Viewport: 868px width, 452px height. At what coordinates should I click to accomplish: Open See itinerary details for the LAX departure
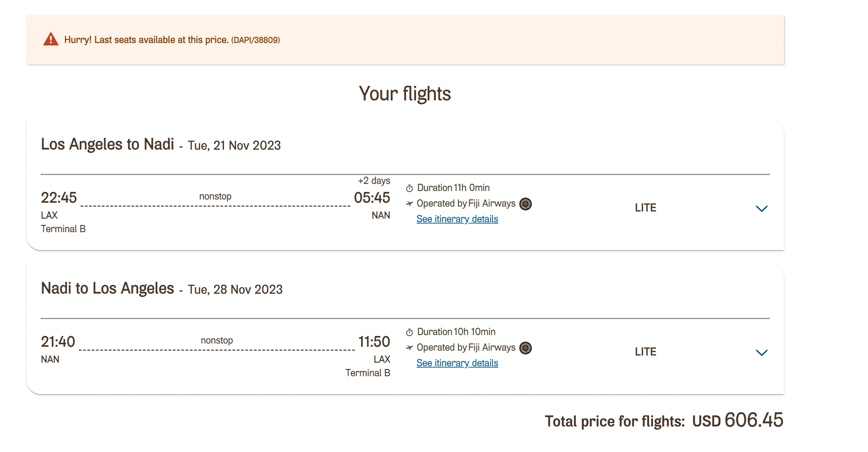click(x=457, y=219)
